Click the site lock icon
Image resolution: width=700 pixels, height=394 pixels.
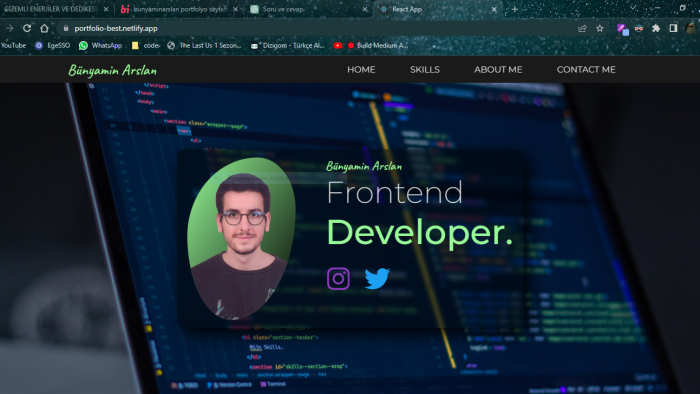click(66, 28)
